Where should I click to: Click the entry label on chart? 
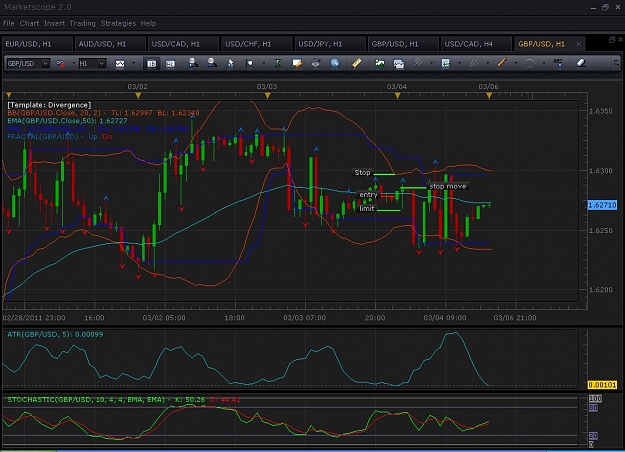click(x=368, y=195)
